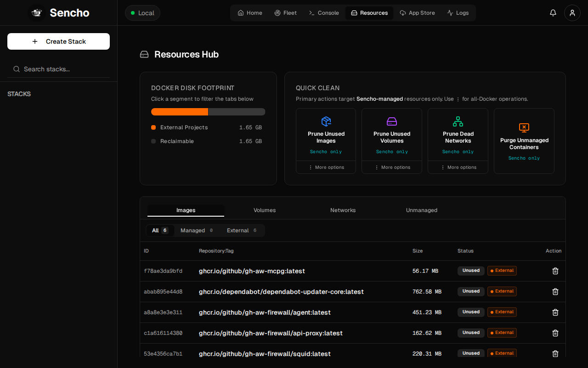The height and width of the screenshot is (368, 588).
Task: Click the Create Stack button
Action: (x=58, y=41)
